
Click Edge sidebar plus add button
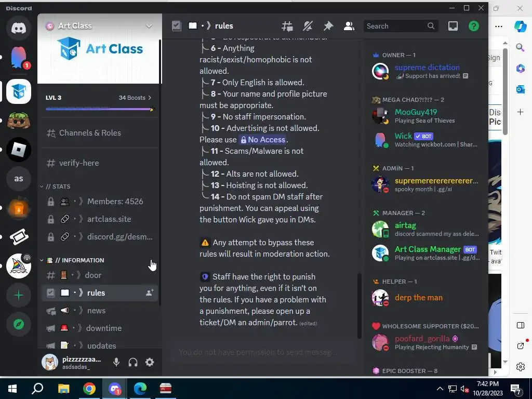(x=521, y=112)
